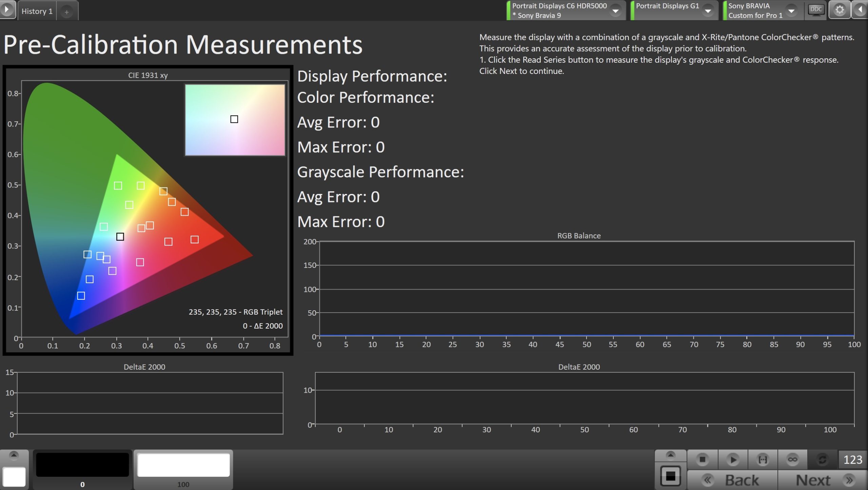Click the Read Series play icon
Viewport: 868px width, 490px height.
732,459
